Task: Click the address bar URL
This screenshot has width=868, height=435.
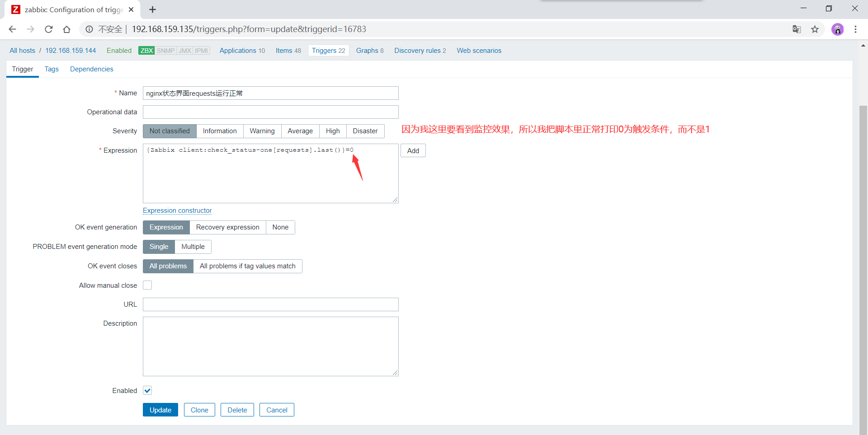Action: point(249,29)
